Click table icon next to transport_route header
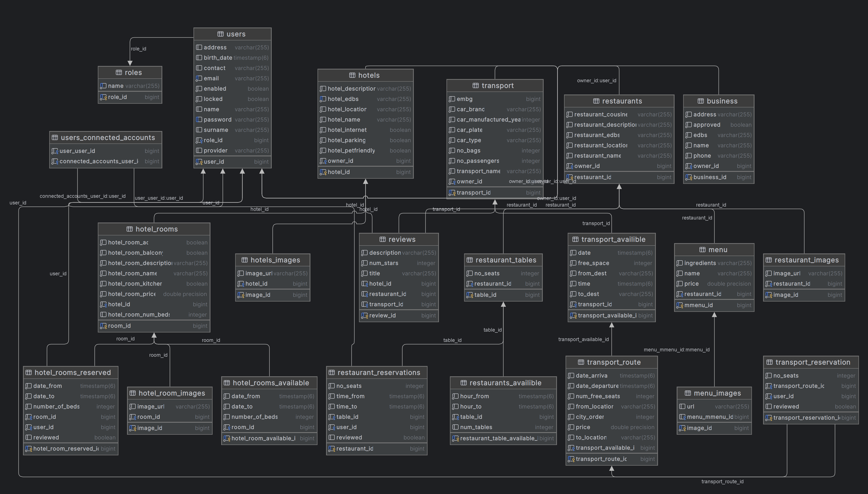Viewport: 868px width, 494px height. pos(581,362)
